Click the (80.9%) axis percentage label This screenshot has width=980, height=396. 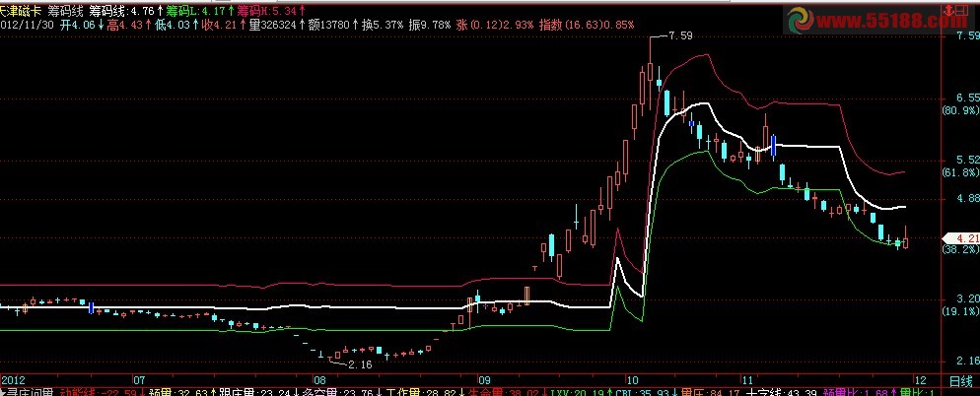960,111
